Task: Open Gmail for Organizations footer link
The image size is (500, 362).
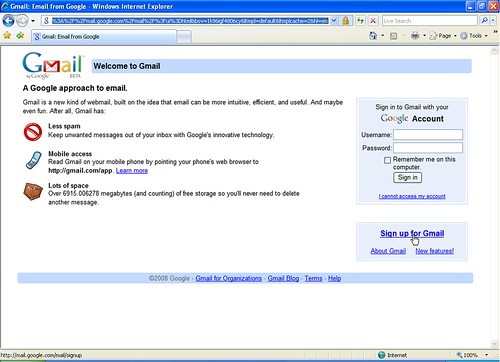Action: (229, 278)
